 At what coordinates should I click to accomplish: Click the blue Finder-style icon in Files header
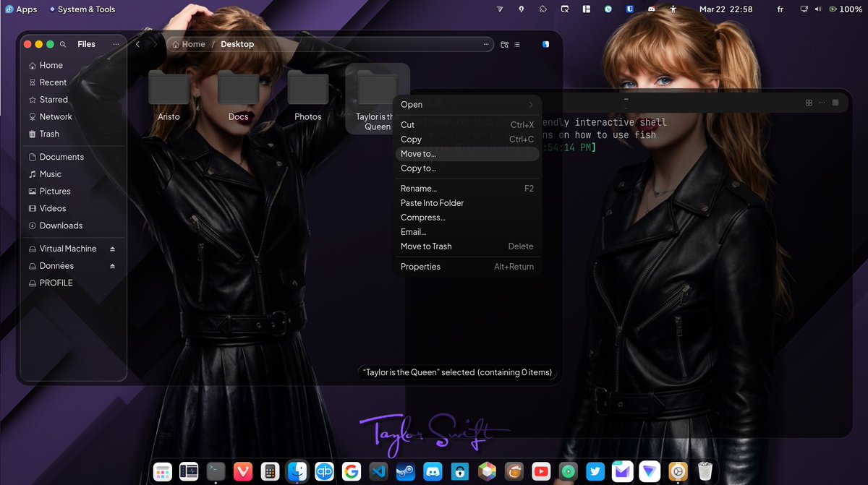(546, 44)
